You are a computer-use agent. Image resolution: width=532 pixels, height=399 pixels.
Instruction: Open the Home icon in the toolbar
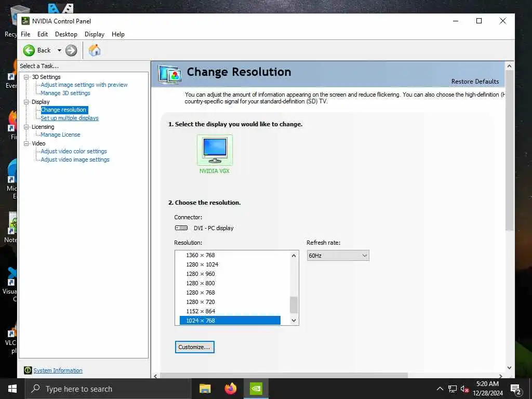click(x=95, y=50)
